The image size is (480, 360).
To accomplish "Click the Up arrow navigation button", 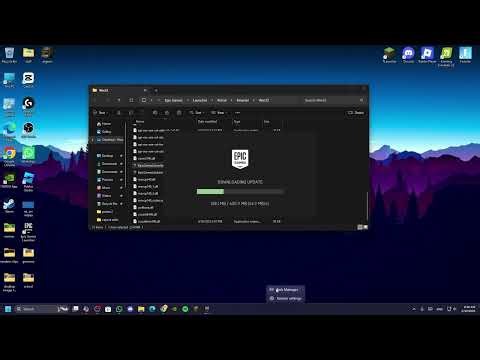I will pos(119,100).
